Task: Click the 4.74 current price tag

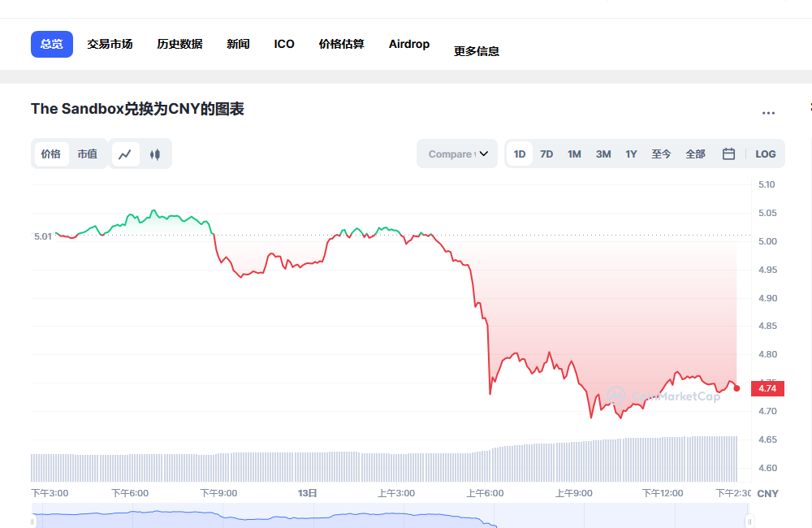Action: [x=767, y=388]
